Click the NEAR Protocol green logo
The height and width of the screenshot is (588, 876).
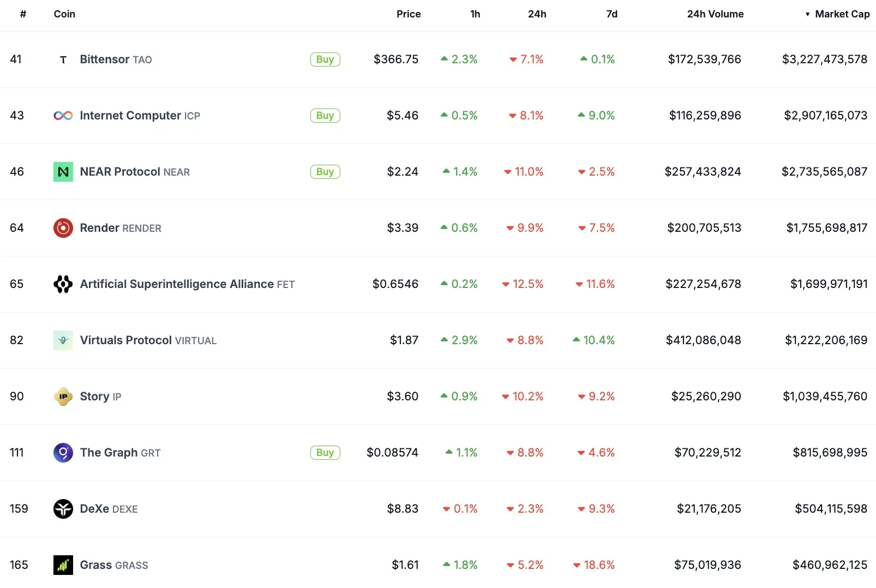63,172
